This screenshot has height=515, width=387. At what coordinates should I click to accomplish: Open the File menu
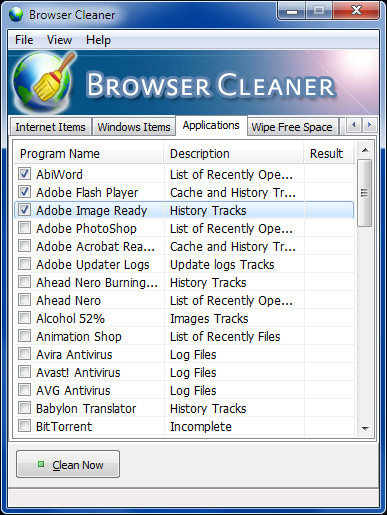point(24,40)
